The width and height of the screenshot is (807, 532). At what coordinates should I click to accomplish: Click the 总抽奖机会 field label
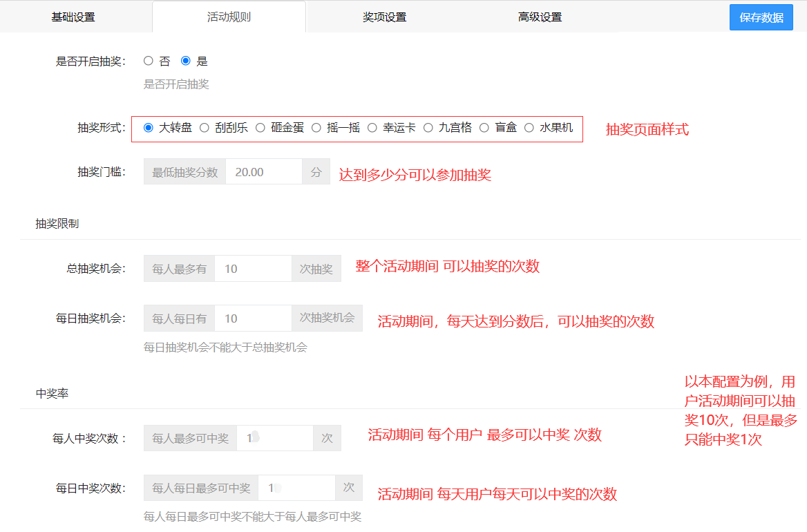96,269
